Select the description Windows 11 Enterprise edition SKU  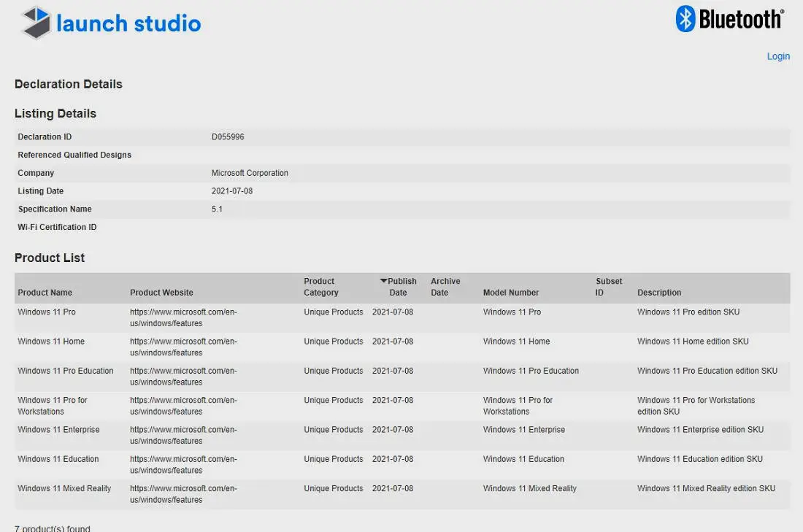tap(700, 430)
